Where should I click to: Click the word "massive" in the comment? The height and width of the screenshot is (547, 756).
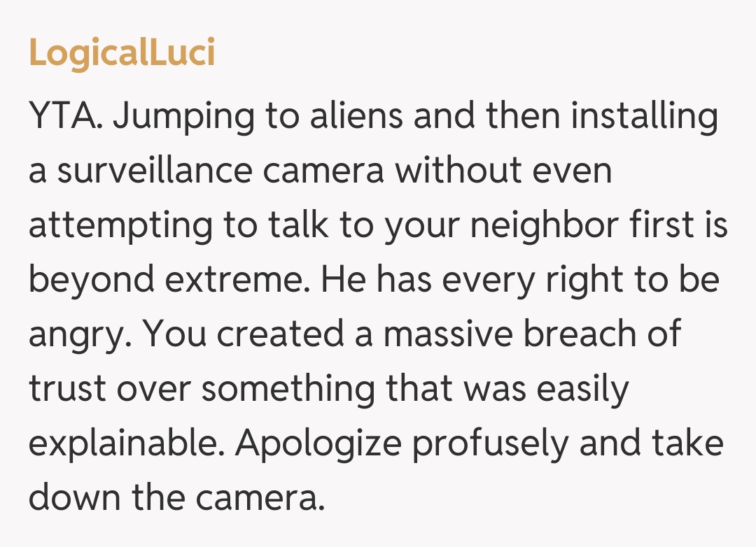click(x=447, y=334)
